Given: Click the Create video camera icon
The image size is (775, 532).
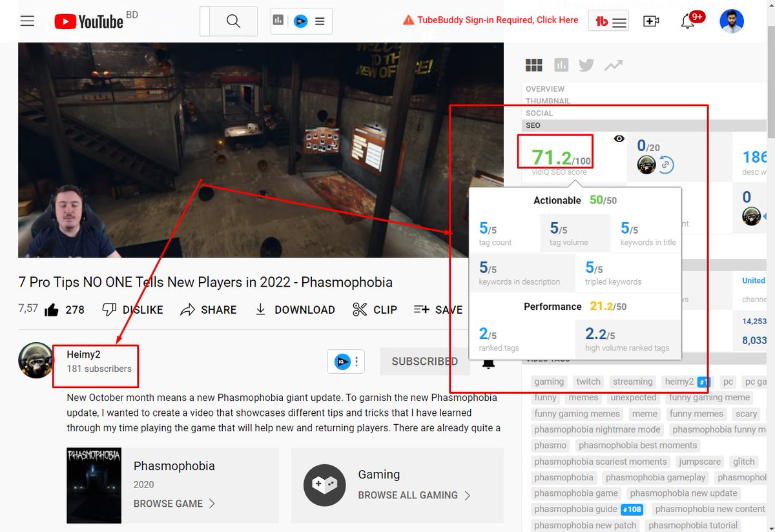Looking at the screenshot, I should pos(652,21).
